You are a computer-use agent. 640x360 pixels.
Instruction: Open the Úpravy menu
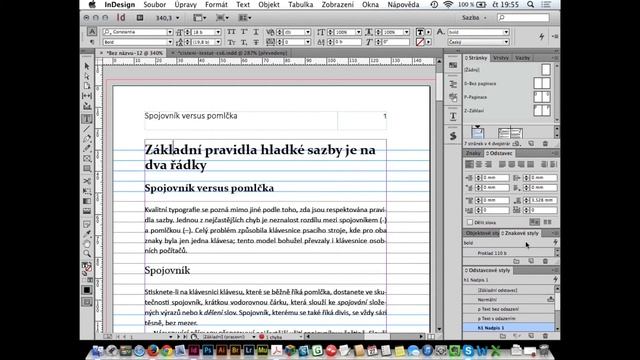[185, 4]
